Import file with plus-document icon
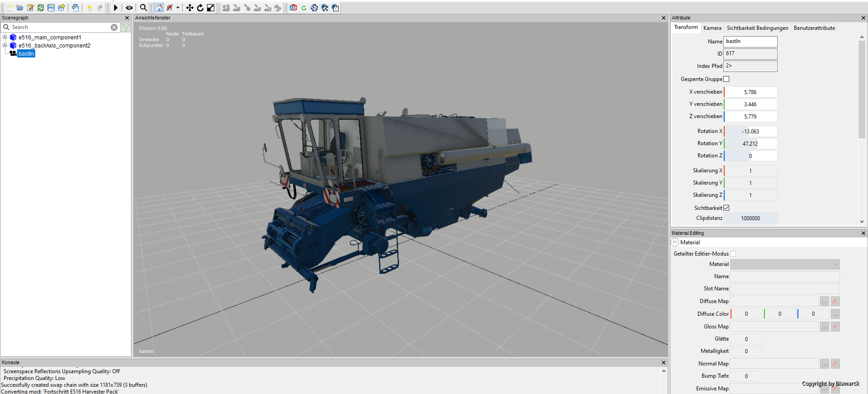868x394 pixels. 75,8
